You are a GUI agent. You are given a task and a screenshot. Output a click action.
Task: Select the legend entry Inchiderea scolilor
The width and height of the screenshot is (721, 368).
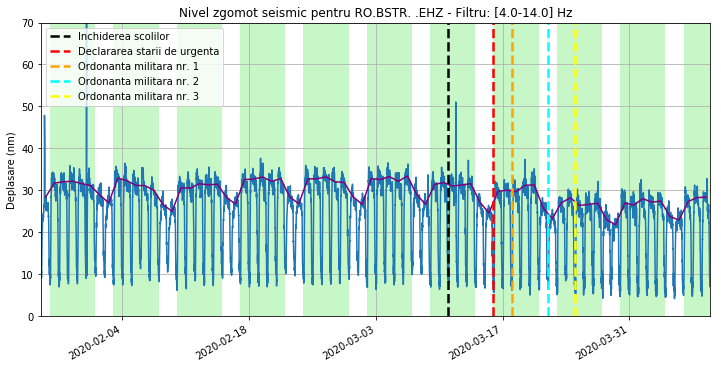(x=124, y=36)
